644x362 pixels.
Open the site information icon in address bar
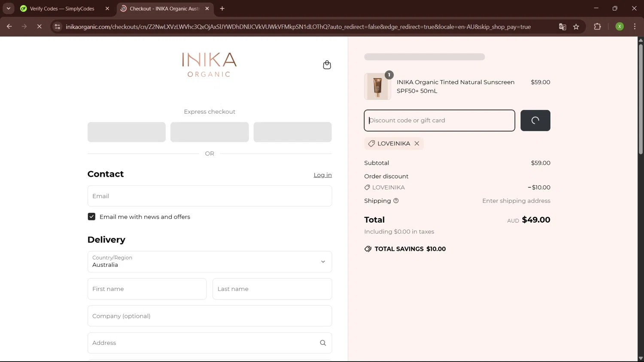click(x=57, y=27)
